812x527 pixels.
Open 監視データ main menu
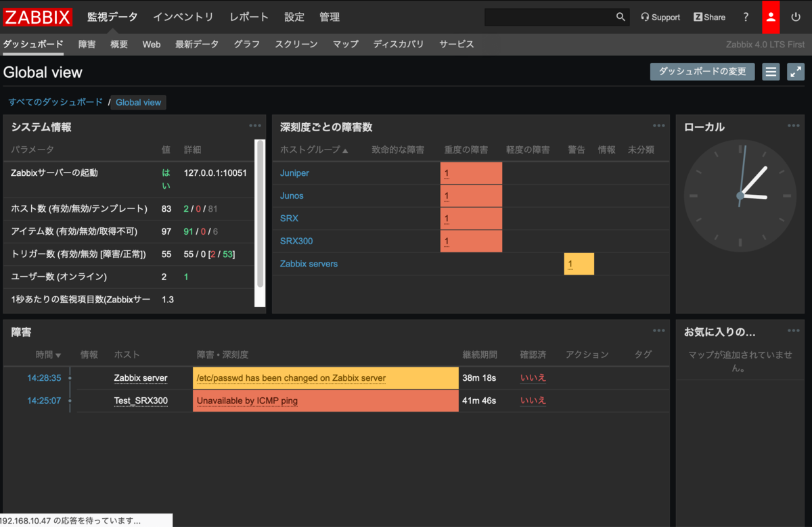[x=112, y=17]
